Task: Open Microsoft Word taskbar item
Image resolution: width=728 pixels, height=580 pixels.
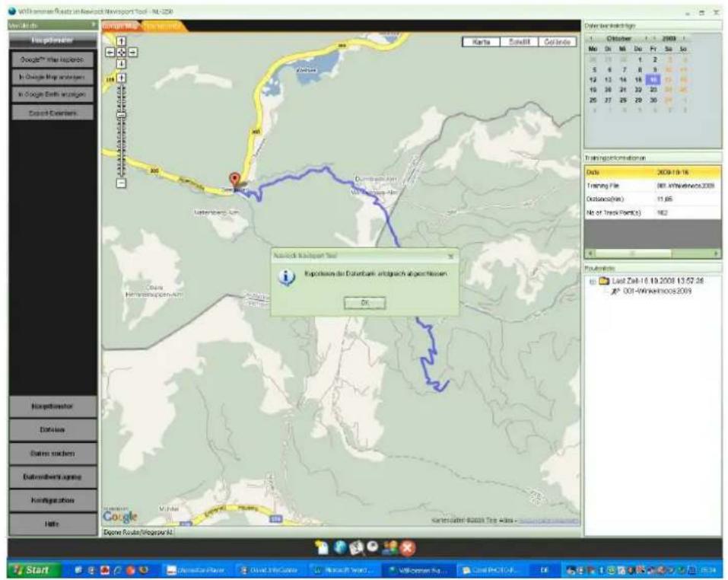Action: 345,570
